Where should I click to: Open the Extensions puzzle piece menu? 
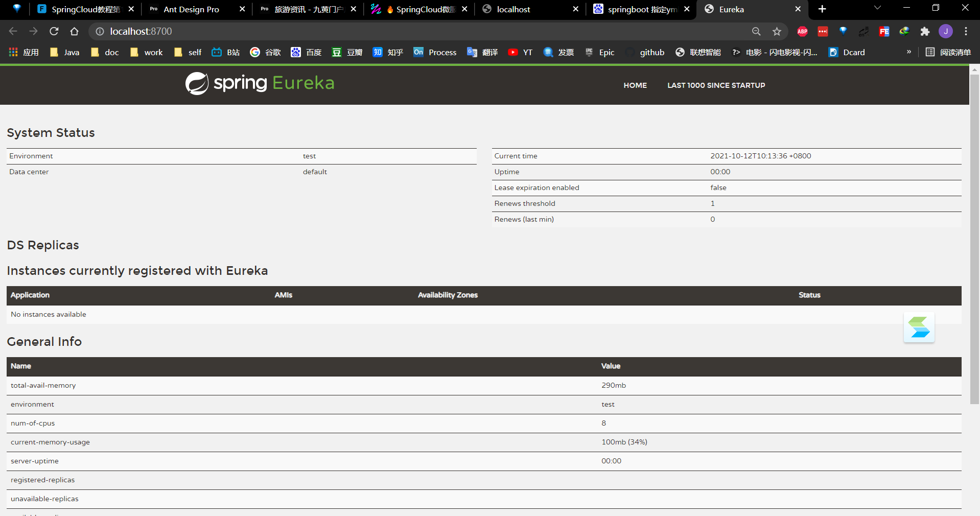(x=925, y=31)
